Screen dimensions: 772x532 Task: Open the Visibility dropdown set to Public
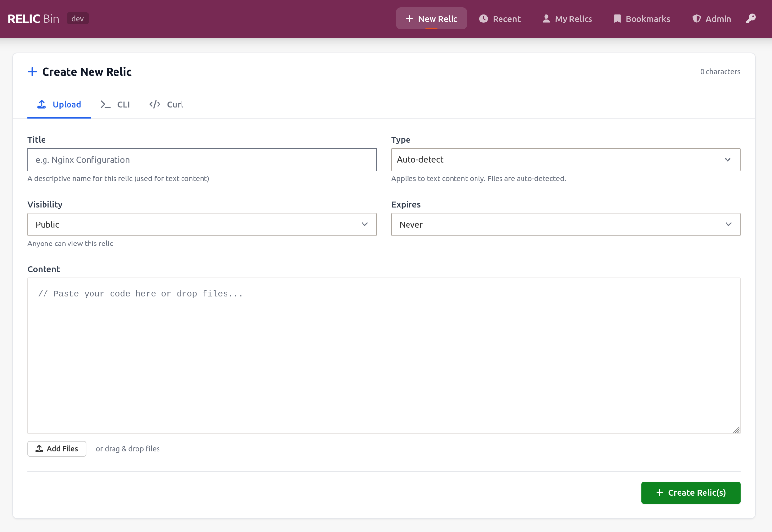point(202,224)
